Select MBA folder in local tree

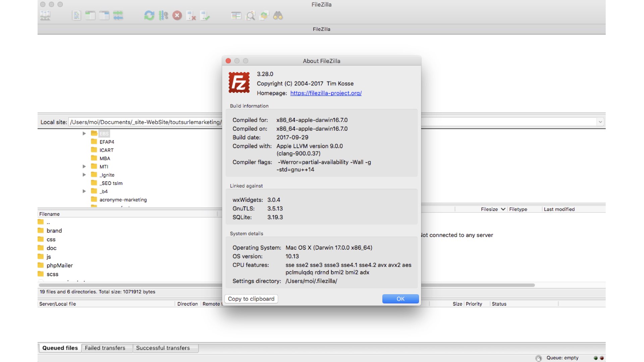pyautogui.click(x=105, y=158)
